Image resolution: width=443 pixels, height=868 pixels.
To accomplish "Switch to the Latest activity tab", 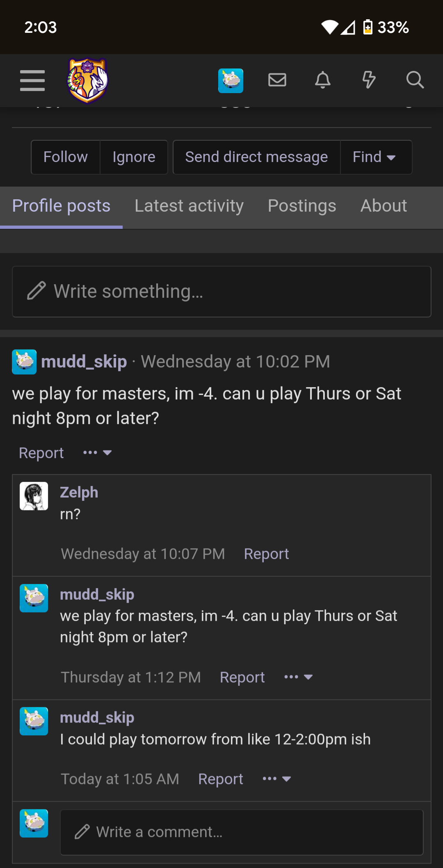I will (189, 206).
